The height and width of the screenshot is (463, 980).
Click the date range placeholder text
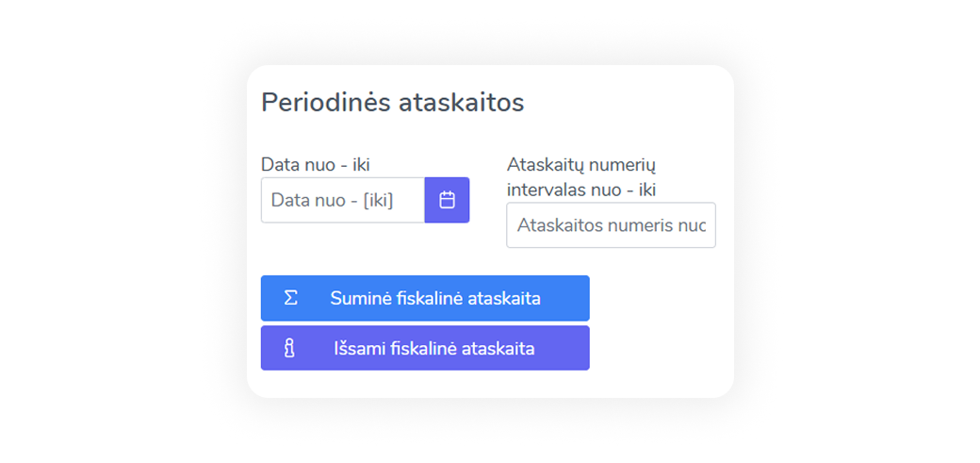[332, 200]
